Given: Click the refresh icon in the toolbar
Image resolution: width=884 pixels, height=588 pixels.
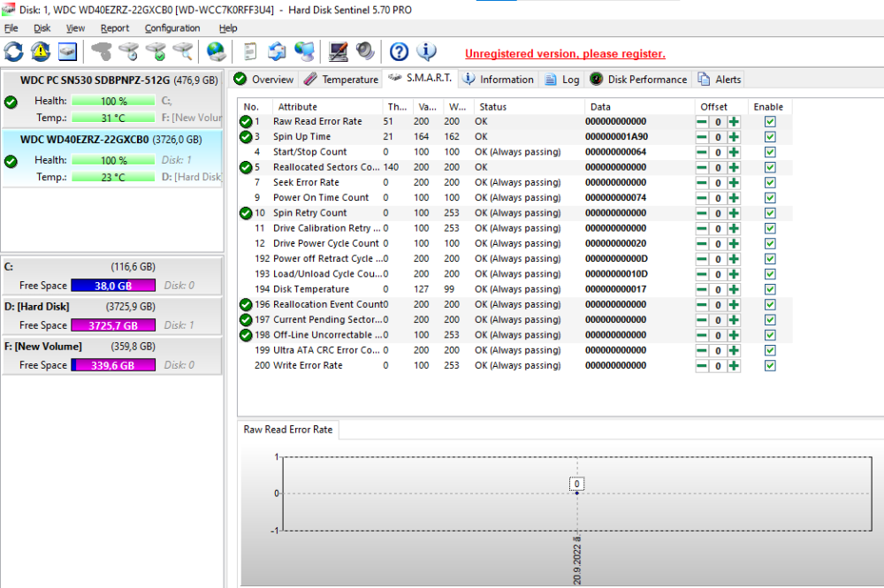Looking at the screenshot, I should 14,51.
